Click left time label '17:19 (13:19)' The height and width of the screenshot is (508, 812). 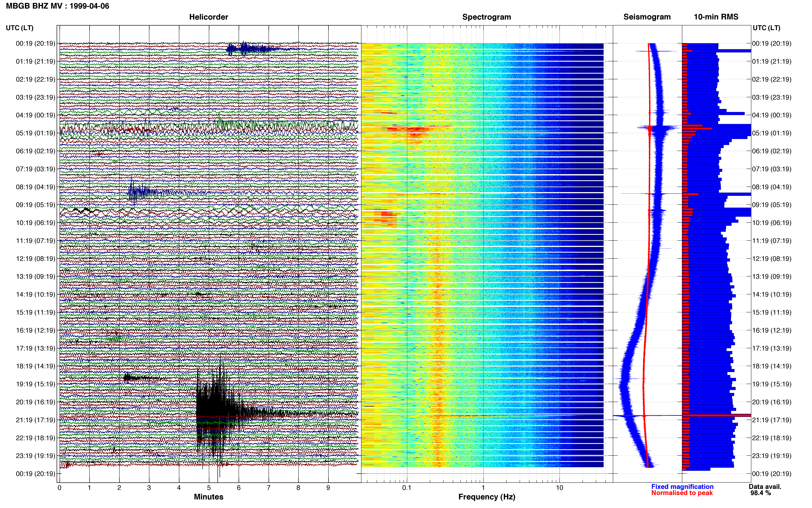click(36, 348)
